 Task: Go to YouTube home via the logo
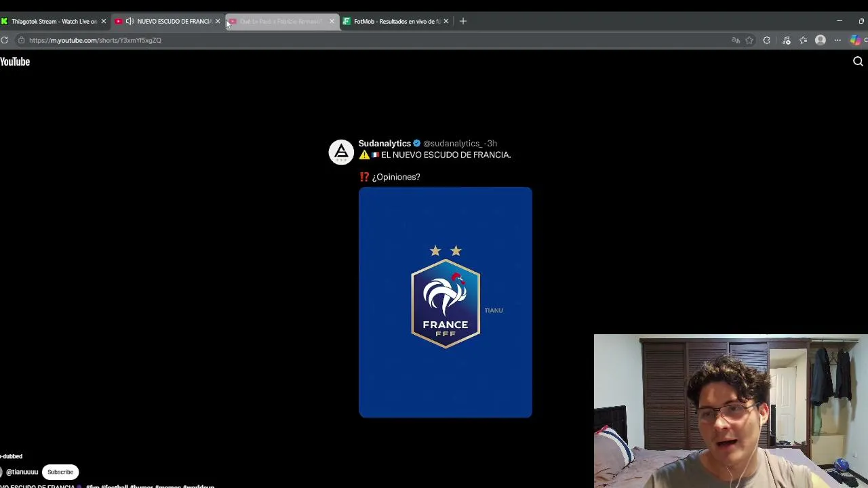click(15, 62)
